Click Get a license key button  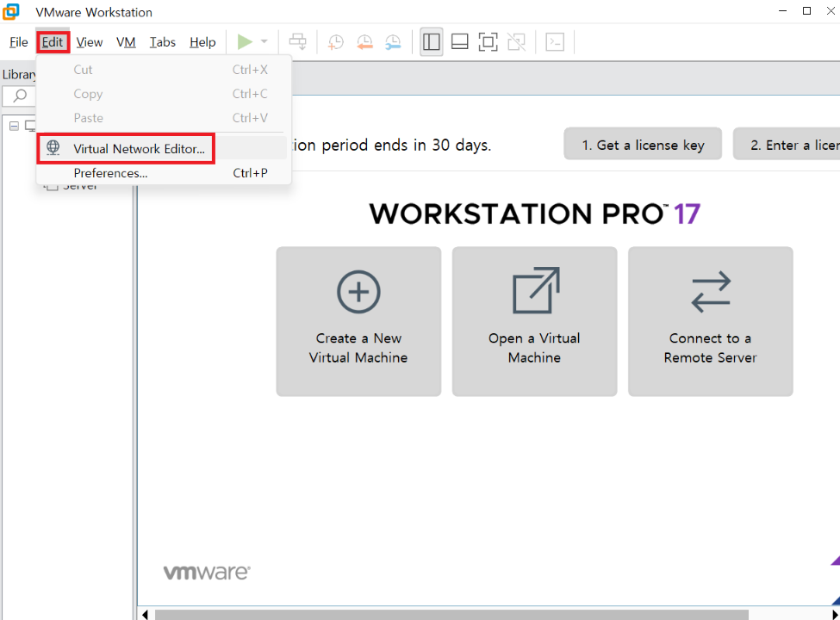pos(643,145)
